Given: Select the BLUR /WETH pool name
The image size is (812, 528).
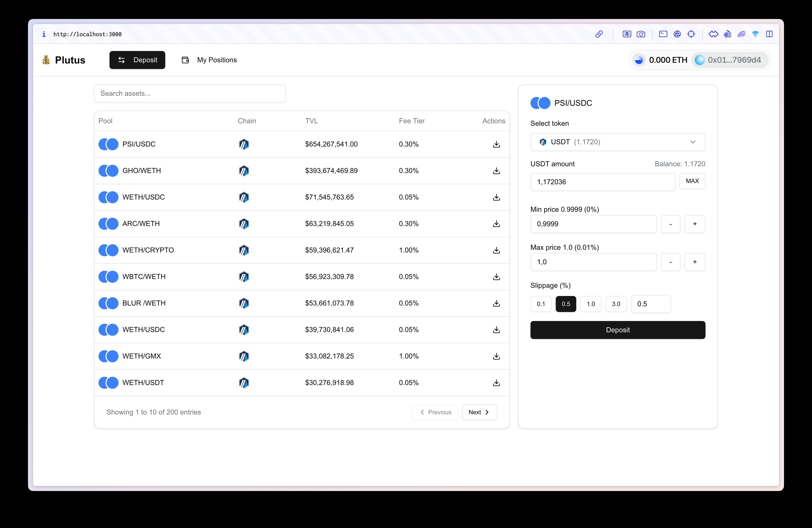Looking at the screenshot, I should (144, 303).
